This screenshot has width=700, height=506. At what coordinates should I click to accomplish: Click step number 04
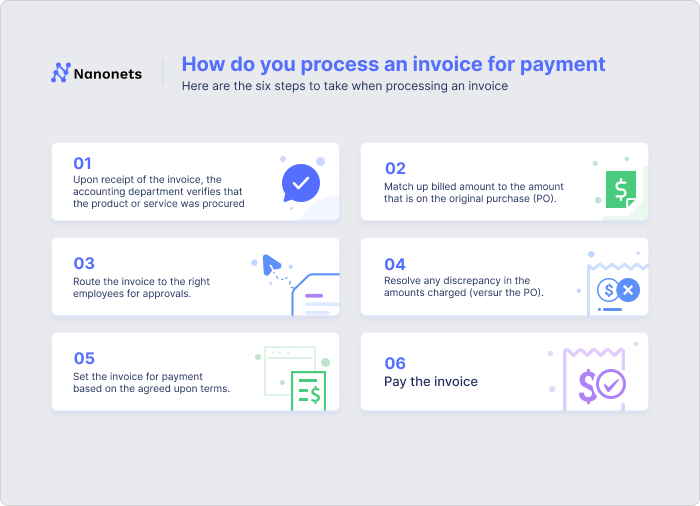(x=395, y=264)
